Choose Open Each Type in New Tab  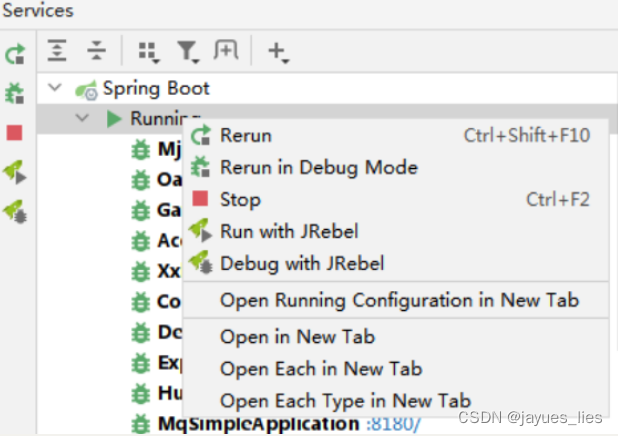396,401
